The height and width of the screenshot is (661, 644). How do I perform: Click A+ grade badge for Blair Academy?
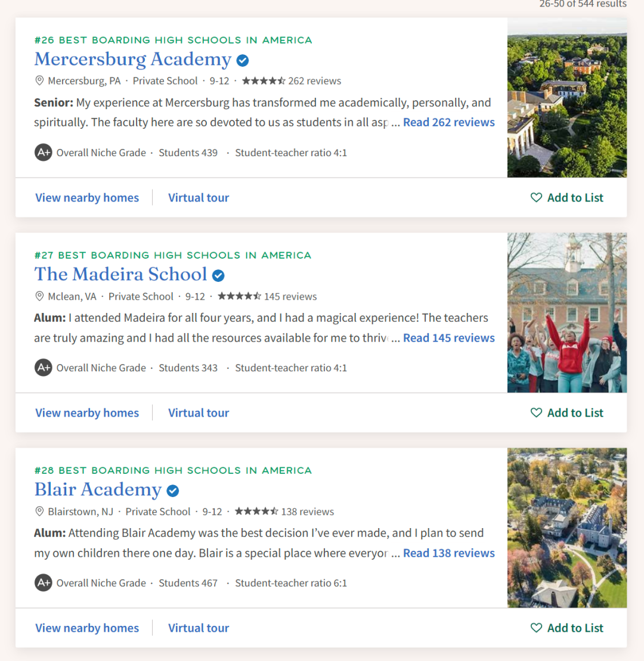[x=43, y=582]
